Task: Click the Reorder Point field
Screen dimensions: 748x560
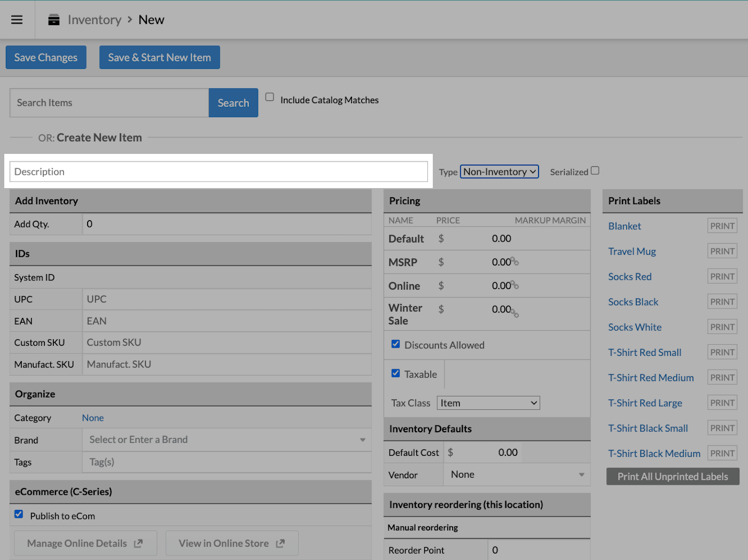Action: coord(539,550)
